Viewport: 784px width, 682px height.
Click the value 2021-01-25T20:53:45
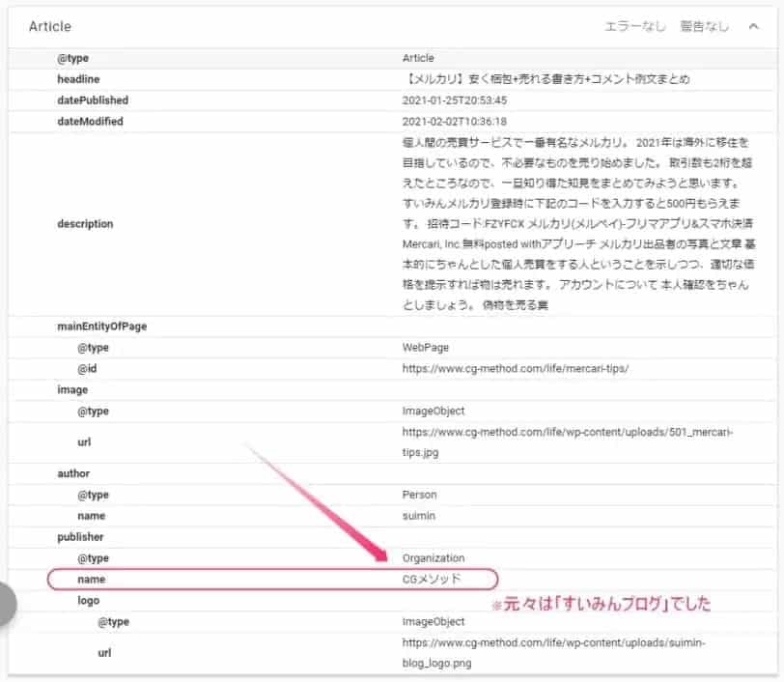point(455,100)
